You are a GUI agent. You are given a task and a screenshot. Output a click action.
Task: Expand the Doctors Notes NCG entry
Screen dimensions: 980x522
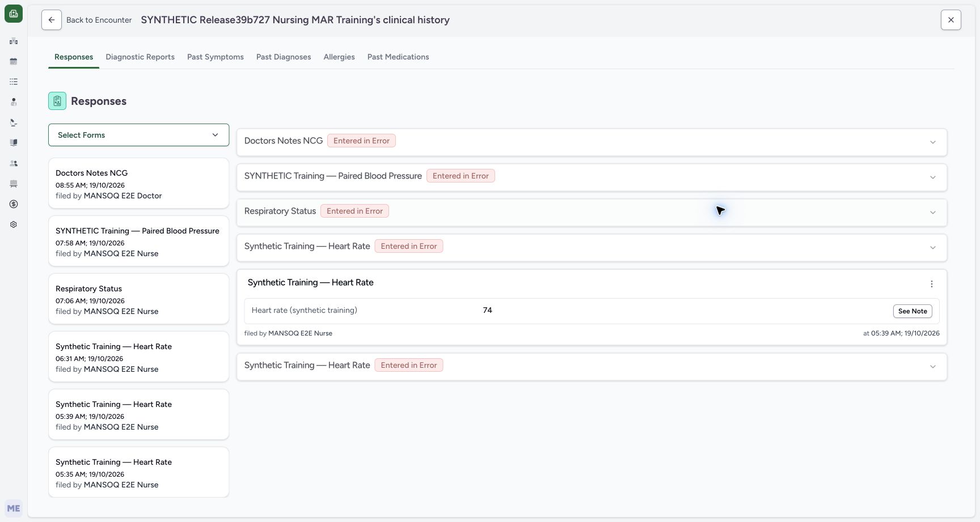592,142
